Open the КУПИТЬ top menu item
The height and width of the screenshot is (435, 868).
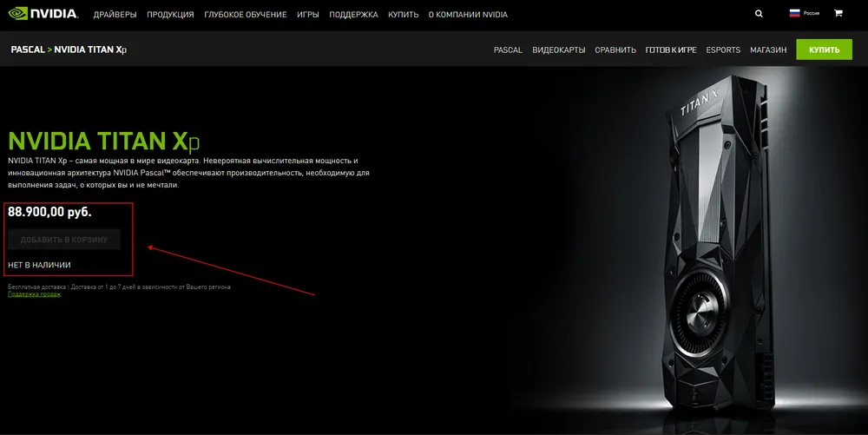click(403, 15)
